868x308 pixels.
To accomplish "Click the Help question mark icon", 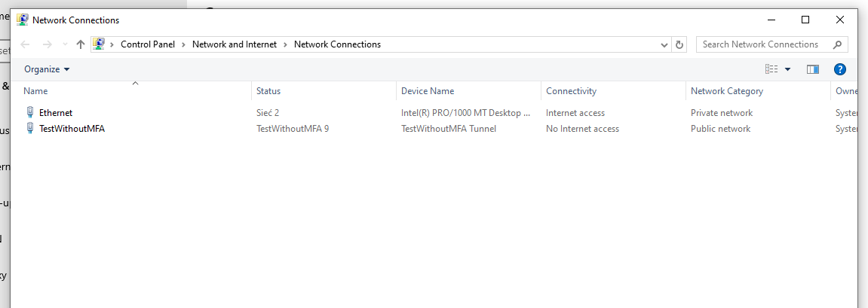I will tap(839, 69).
